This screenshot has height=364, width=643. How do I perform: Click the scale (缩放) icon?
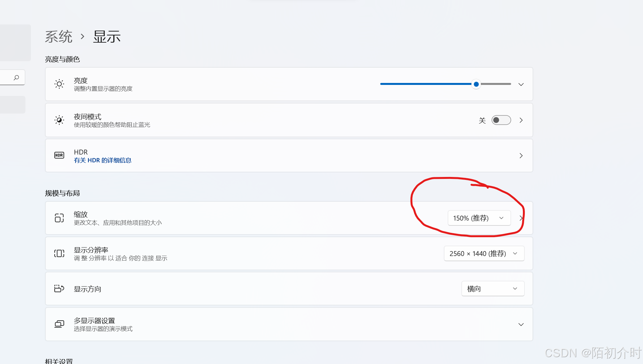click(x=59, y=218)
